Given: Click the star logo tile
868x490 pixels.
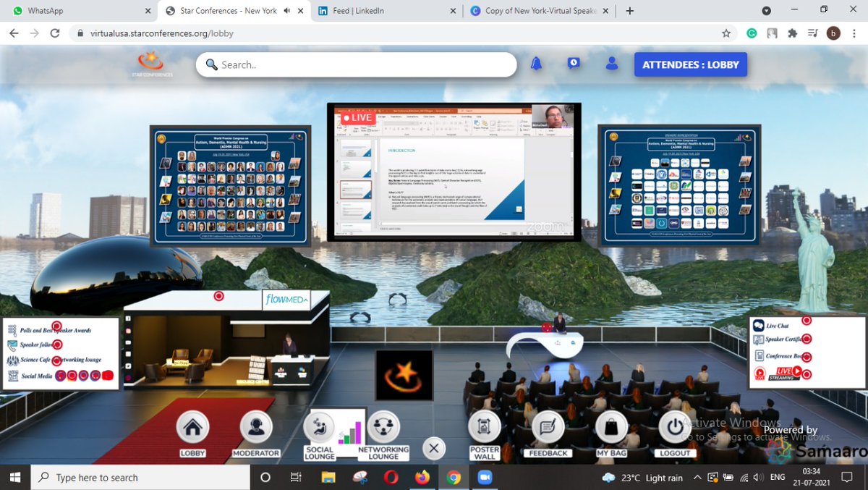Looking at the screenshot, I should (x=404, y=375).
